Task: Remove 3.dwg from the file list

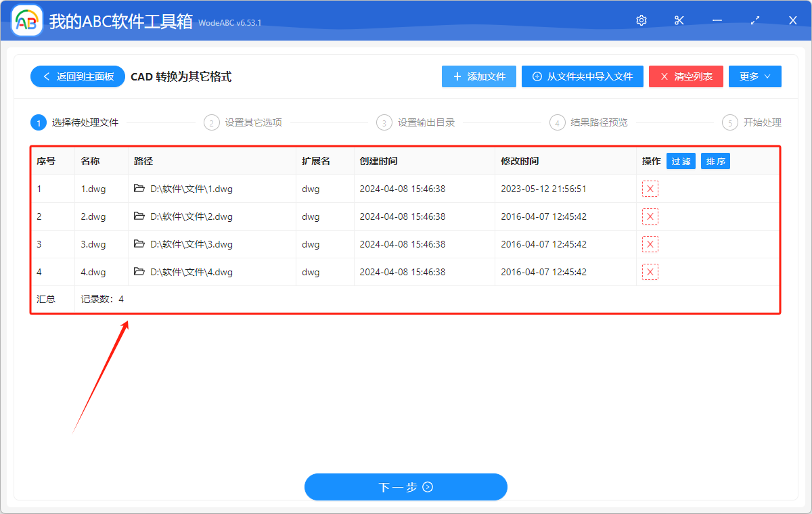Action: pos(650,244)
